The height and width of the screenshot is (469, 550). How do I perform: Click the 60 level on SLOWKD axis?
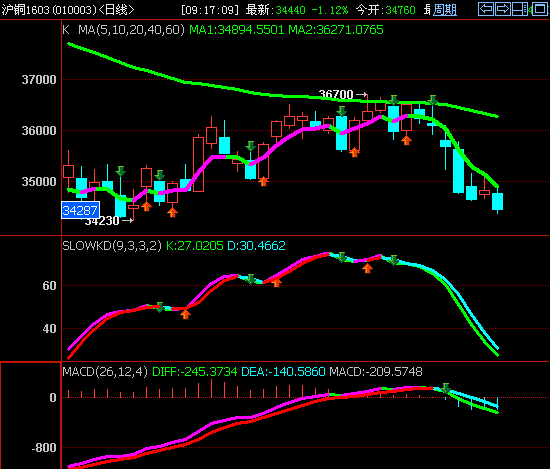(x=49, y=286)
